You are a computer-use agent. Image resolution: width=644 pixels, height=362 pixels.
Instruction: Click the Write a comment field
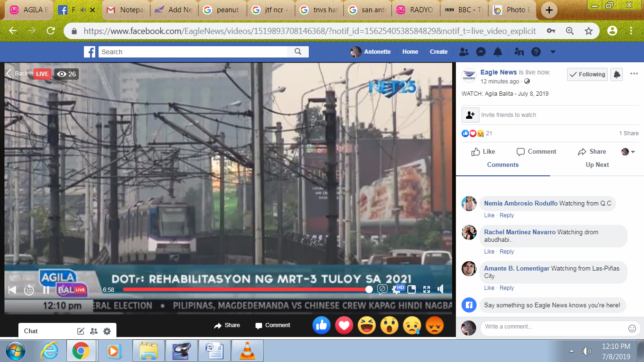pos(553,327)
